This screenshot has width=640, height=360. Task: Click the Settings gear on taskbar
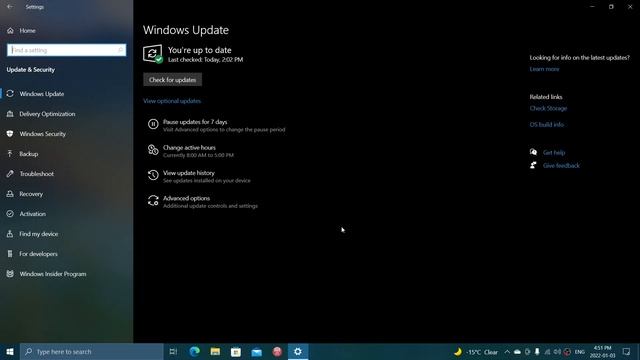298,351
